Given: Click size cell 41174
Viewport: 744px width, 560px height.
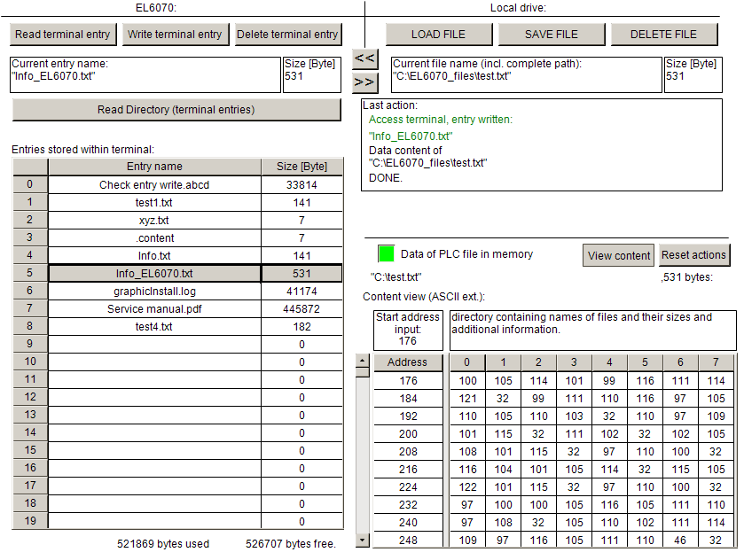Looking at the screenshot, I should click(302, 292).
